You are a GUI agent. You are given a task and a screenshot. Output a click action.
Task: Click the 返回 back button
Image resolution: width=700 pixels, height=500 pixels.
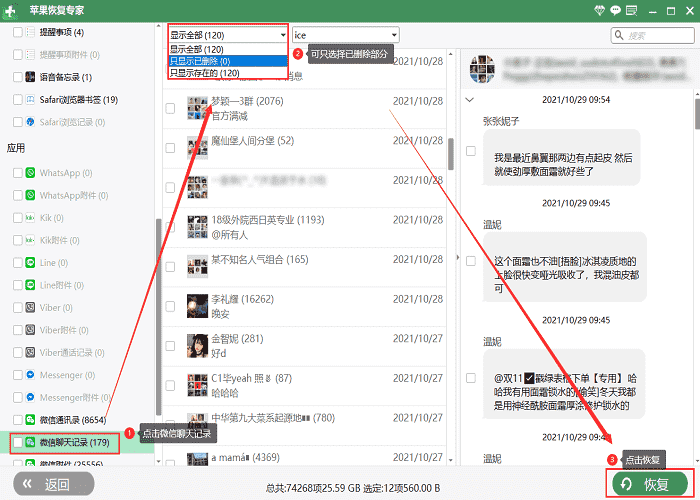click(x=54, y=483)
